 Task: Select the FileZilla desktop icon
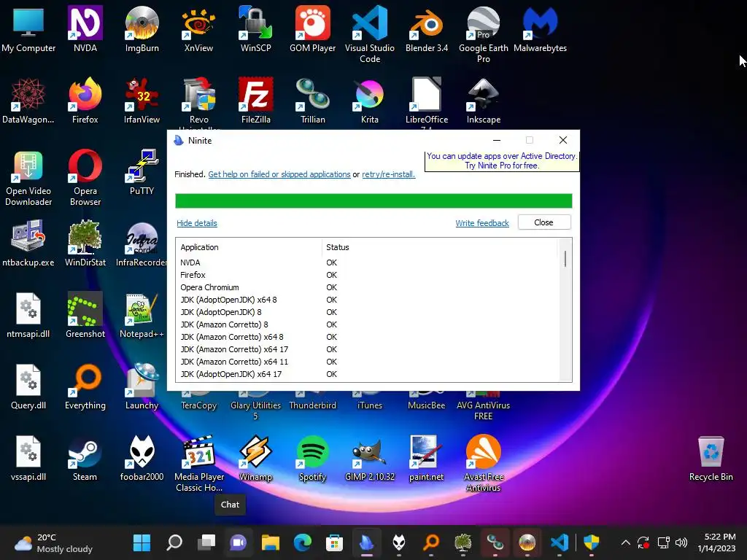click(256, 101)
